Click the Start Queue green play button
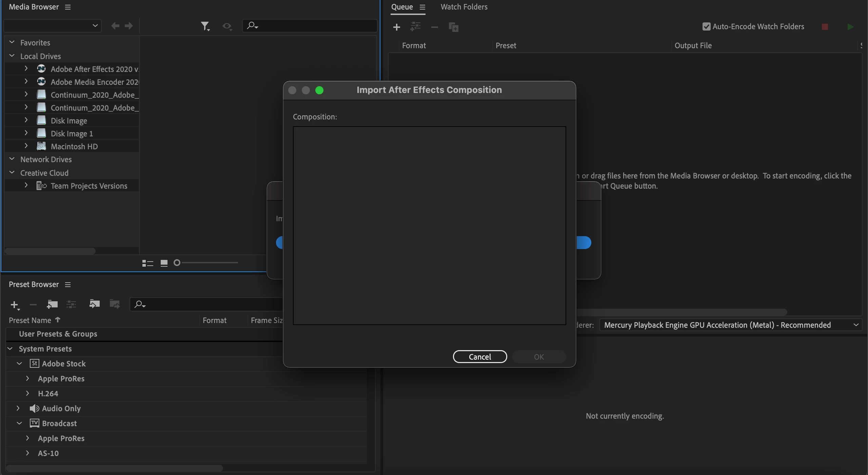 [x=850, y=27]
